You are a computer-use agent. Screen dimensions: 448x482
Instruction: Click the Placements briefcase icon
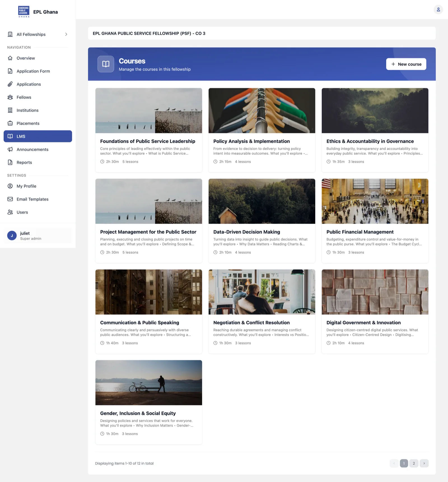tap(10, 123)
